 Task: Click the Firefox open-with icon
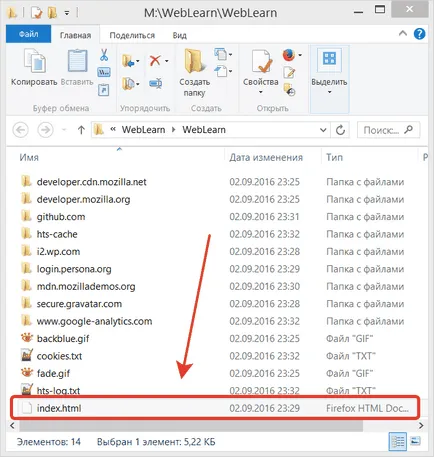[289, 55]
